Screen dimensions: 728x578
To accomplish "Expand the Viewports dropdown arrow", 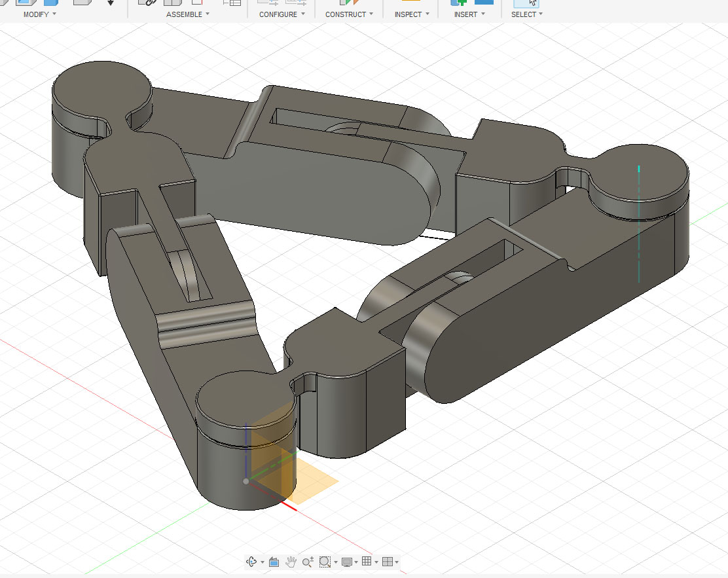I will click(x=397, y=562).
